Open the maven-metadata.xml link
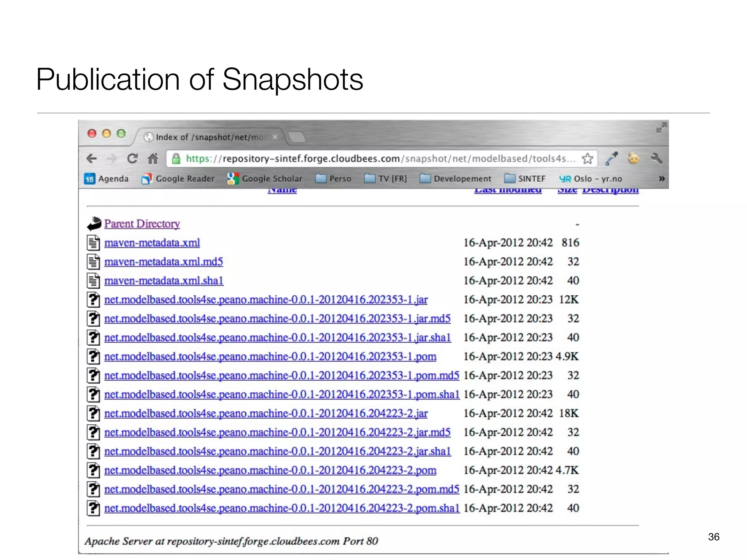The height and width of the screenshot is (560, 747). tap(152, 243)
